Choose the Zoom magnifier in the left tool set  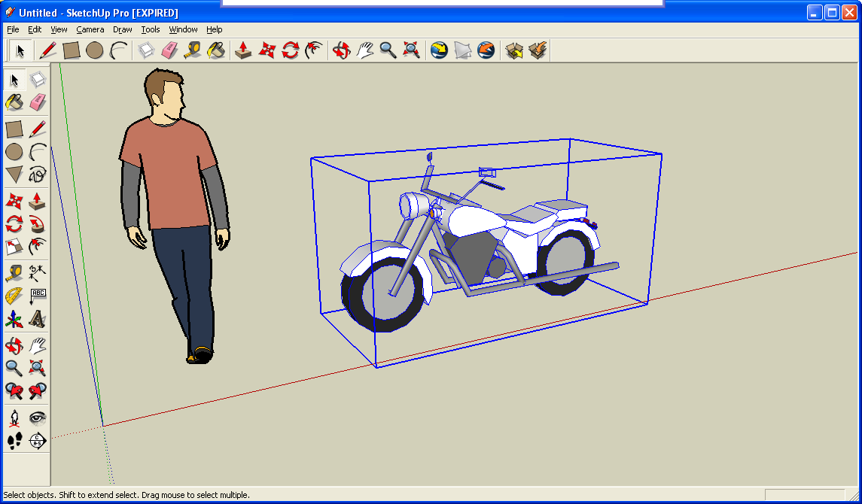(14, 368)
